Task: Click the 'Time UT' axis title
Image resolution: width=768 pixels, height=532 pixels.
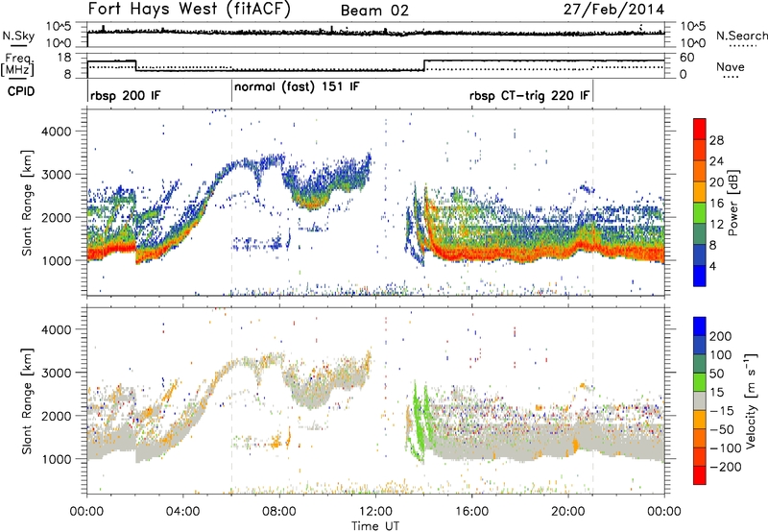Action: (375, 526)
